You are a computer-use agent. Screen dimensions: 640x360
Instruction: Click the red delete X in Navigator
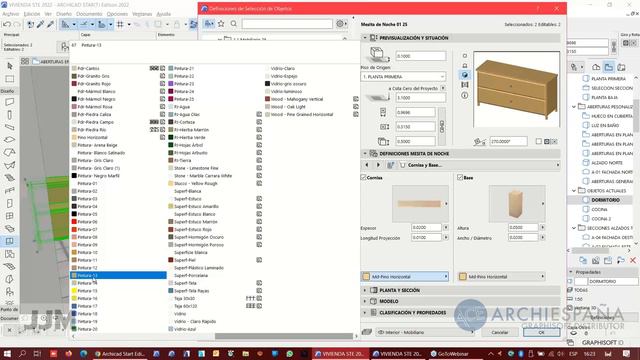[x=633, y=260]
